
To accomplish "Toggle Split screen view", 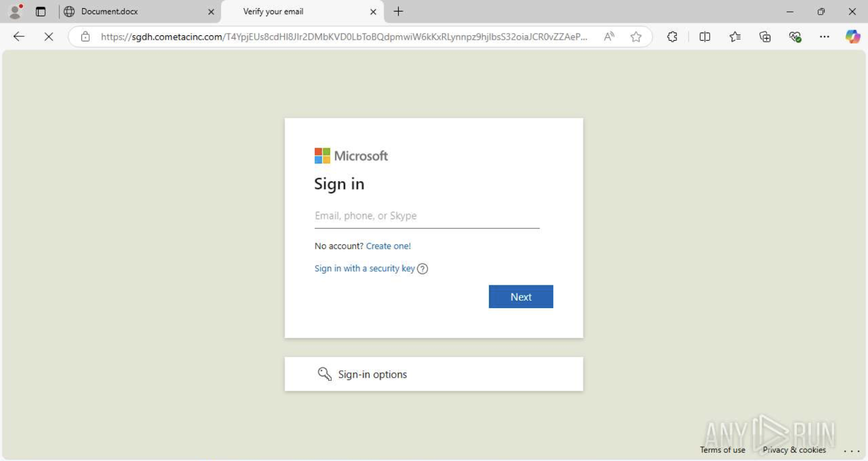I will 705,36.
